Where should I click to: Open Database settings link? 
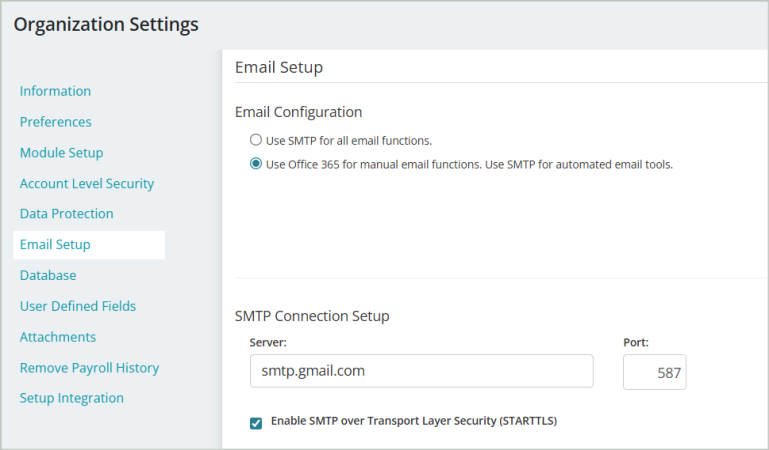48,275
